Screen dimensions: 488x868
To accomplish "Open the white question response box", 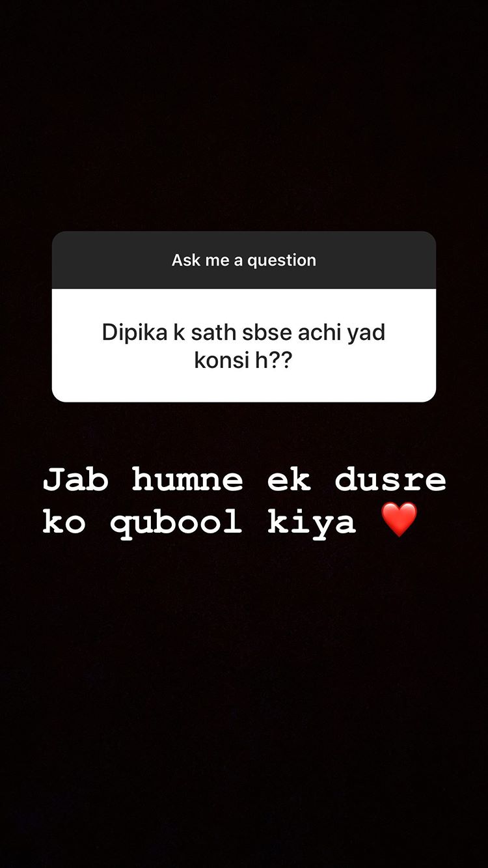I will (x=244, y=345).
